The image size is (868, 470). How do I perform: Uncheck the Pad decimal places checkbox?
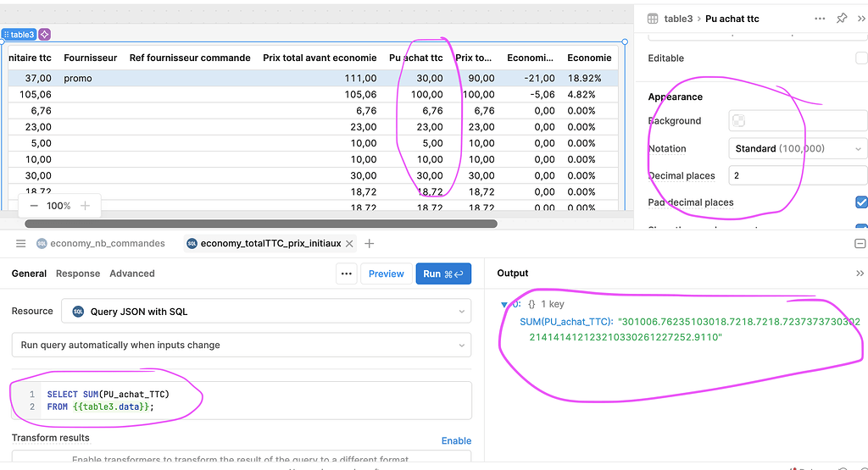(861, 202)
